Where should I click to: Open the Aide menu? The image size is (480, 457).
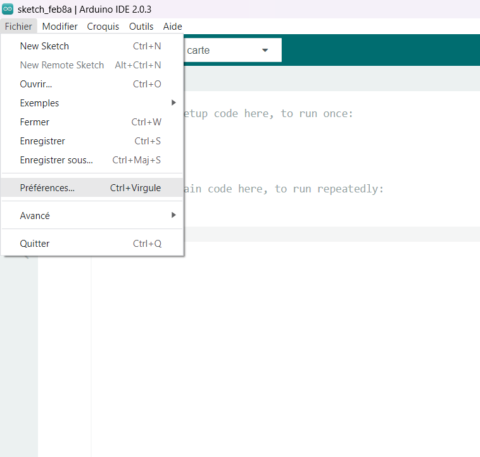[172, 26]
